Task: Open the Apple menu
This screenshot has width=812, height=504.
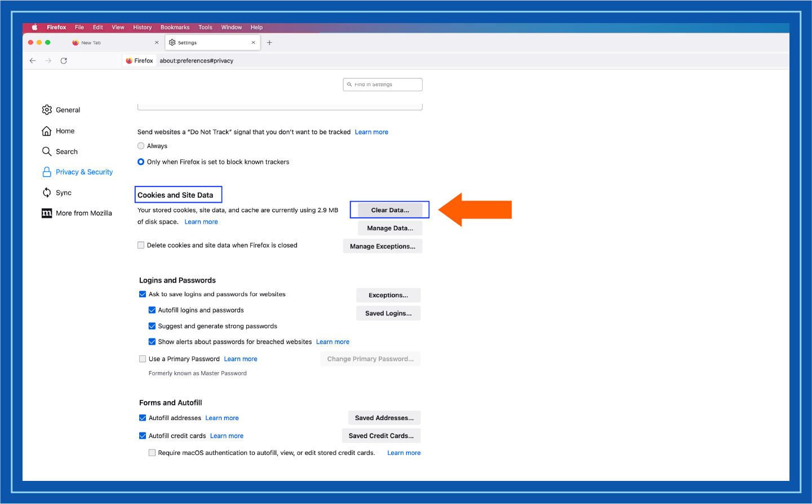Action: [x=34, y=27]
